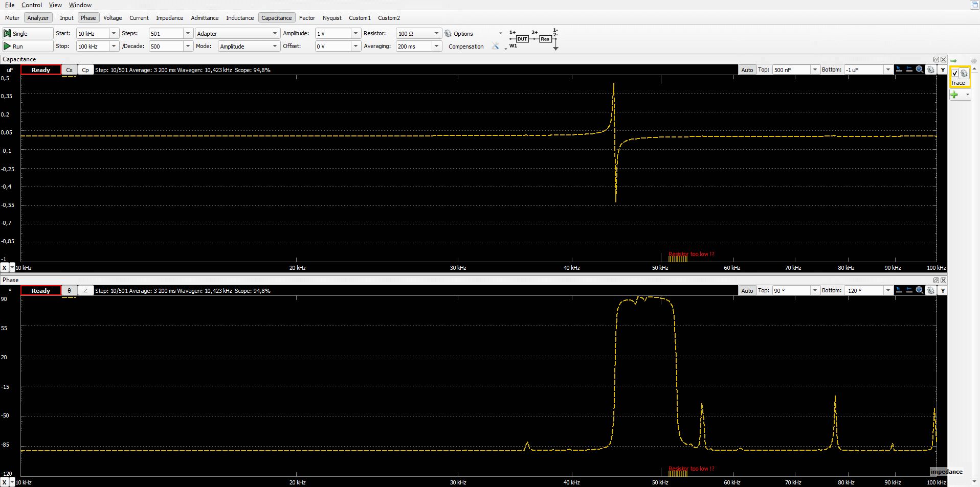The height and width of the screenshot is (487, 980).
Task: Toggle Auto range in Capacitance plot
Action: [x=747, y=70]
